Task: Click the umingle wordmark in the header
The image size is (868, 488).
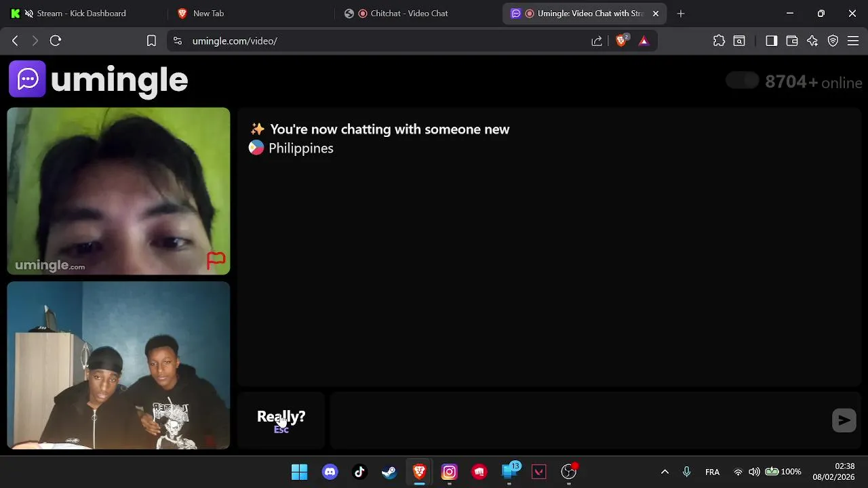Action: 119,80
